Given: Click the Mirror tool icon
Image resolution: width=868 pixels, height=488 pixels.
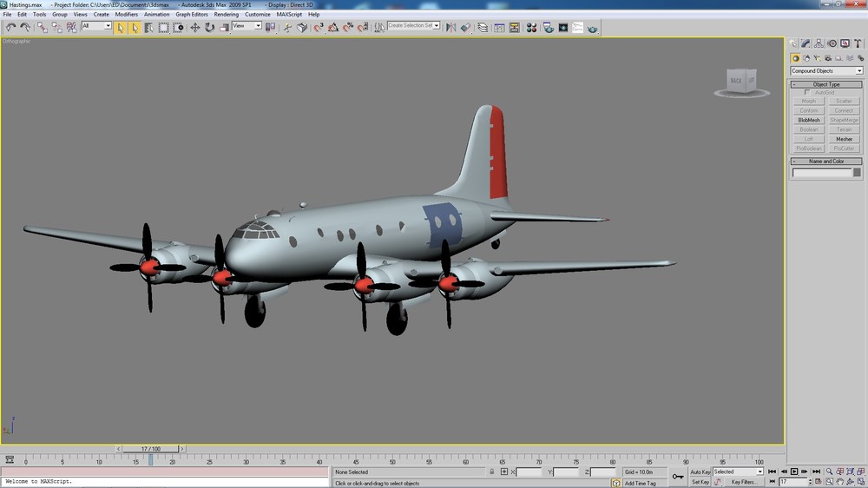Looking at the screenshot, I should [451, 27].
